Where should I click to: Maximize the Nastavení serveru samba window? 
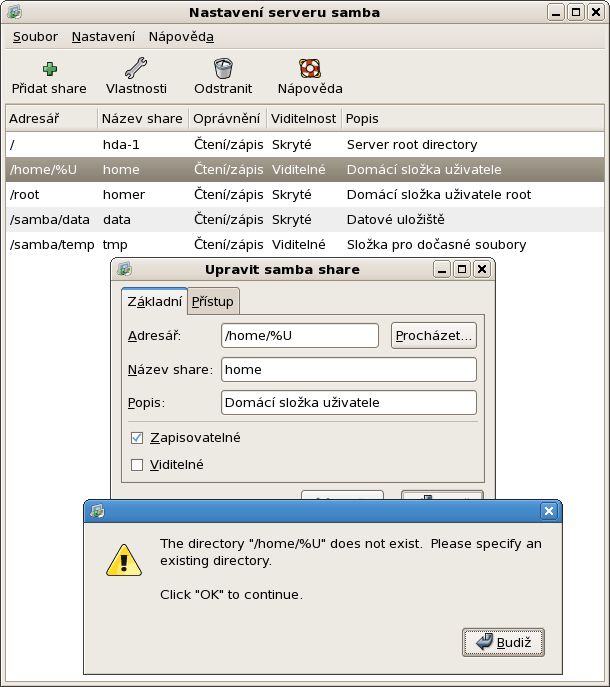click(576, 12)
